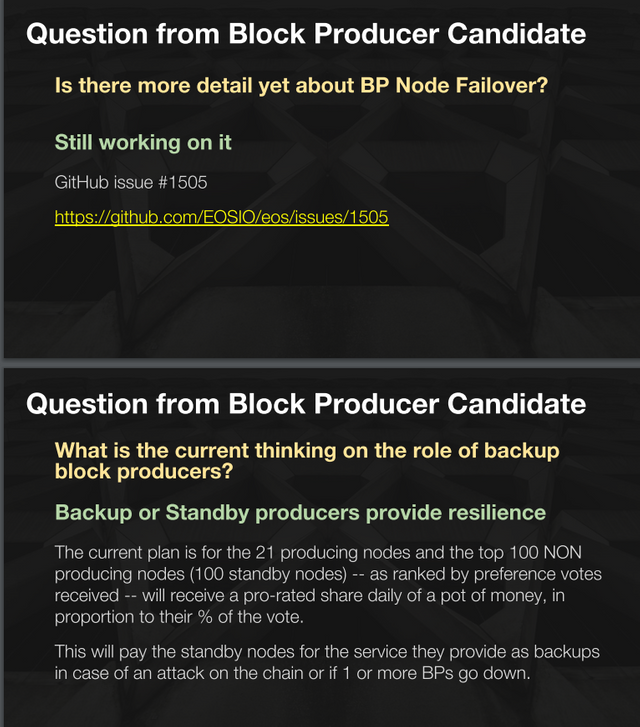Click the question about the role of backup block producers

tap(307, 460)
